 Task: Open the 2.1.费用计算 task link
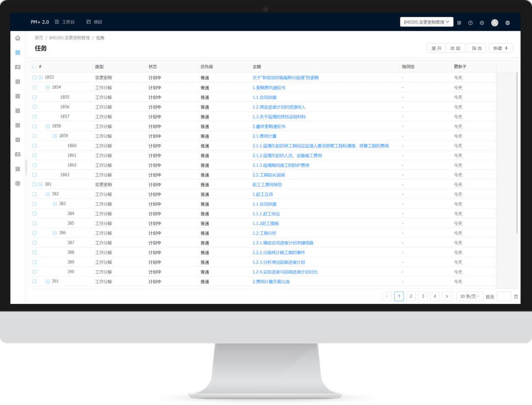click(264, 136)
